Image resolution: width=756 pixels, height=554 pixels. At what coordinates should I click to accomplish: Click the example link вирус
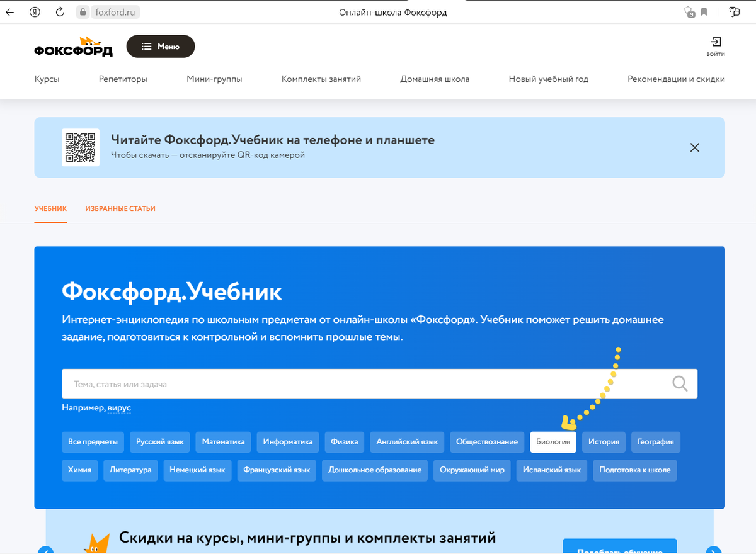click(x=119, y=408)
